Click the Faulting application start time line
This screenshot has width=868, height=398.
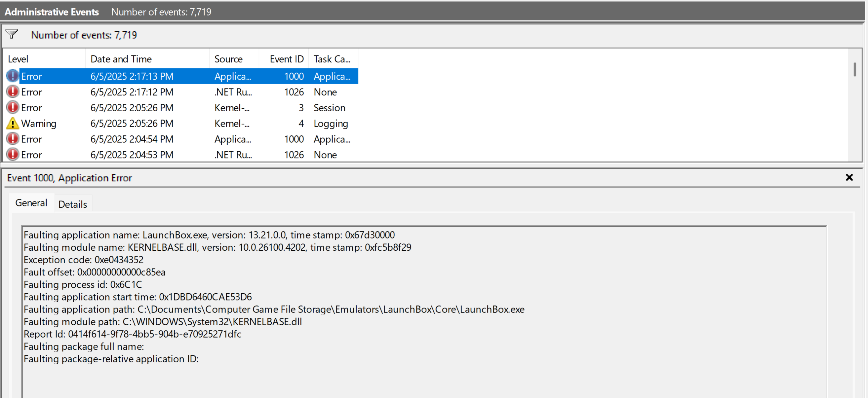click(138, 297)
